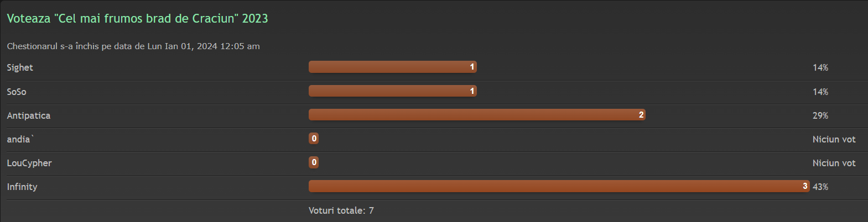Click the SoSo vote result bar
This screenshot has height=222, width=868.
(392, 91)
